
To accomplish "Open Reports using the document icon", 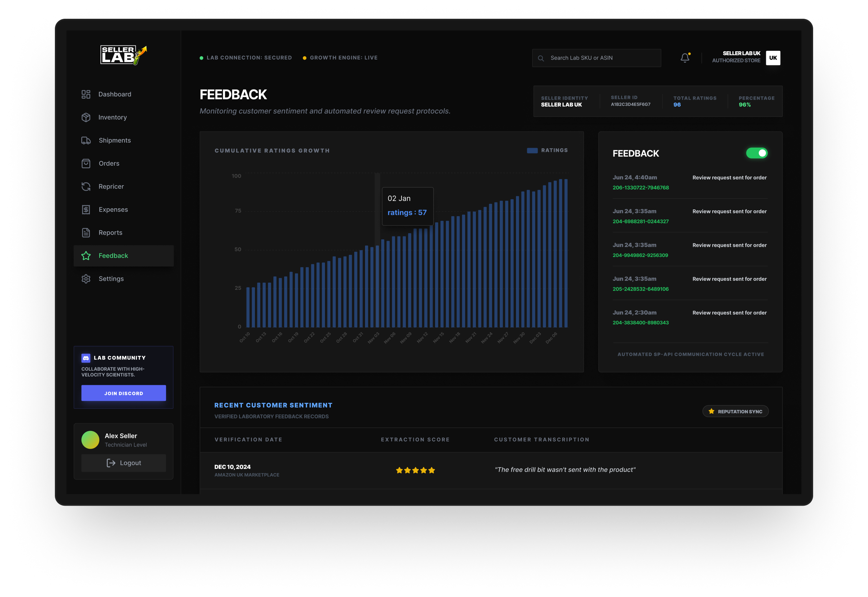I will [x=86, y=232].
